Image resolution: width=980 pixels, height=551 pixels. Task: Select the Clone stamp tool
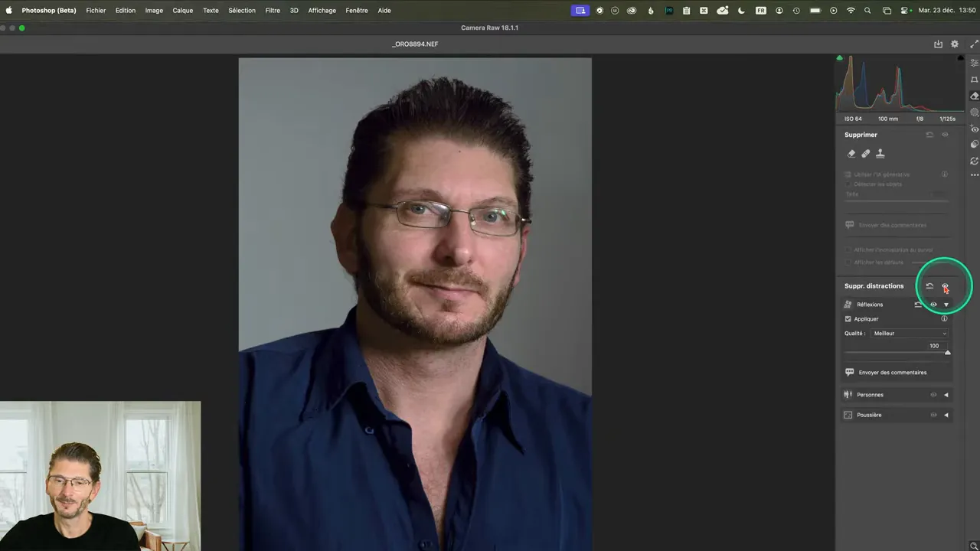tap(880, 153)
